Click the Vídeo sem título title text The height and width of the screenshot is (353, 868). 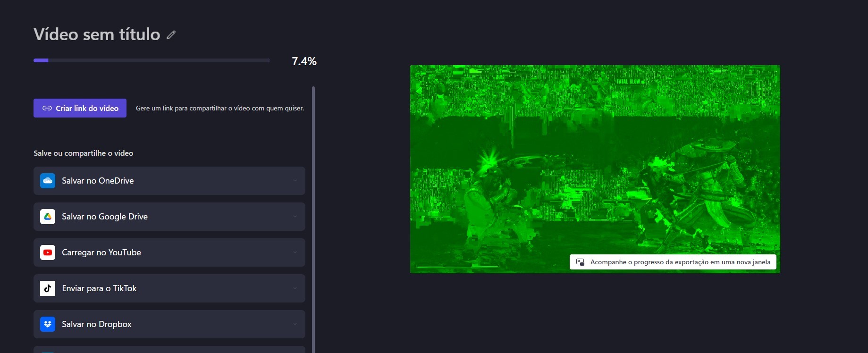pos(97,34)
